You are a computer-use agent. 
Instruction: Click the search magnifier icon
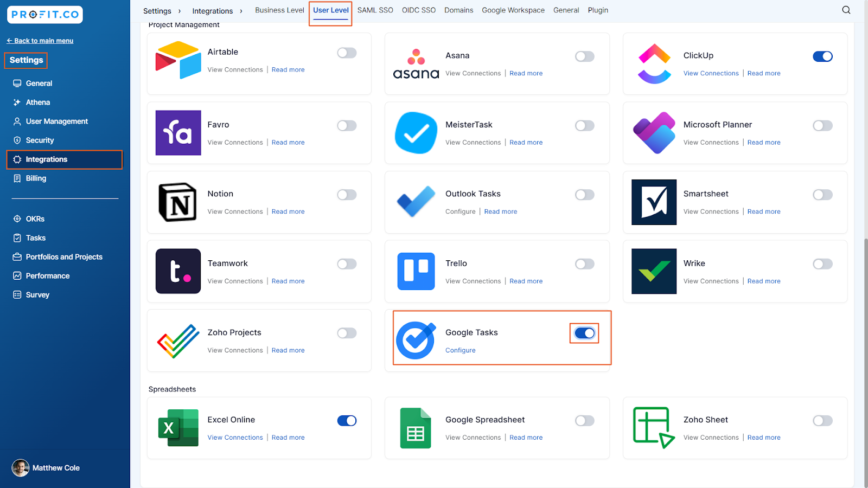(x=846, y=10)
